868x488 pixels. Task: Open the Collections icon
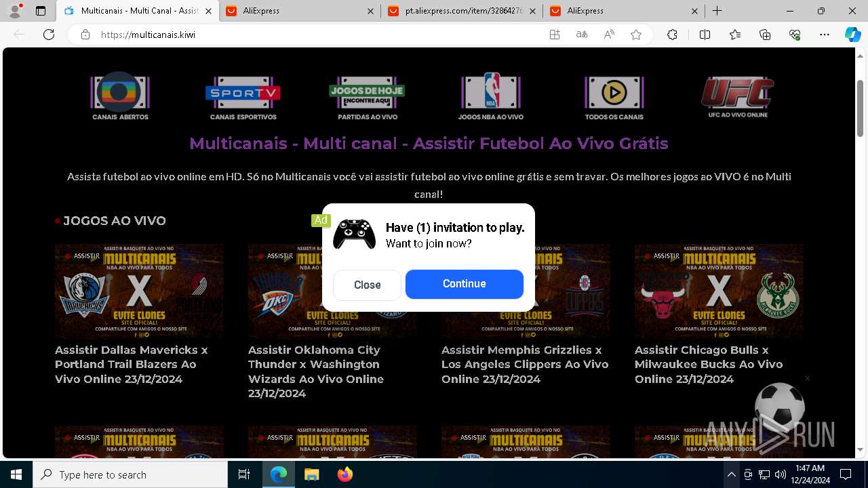pos(765,35)
